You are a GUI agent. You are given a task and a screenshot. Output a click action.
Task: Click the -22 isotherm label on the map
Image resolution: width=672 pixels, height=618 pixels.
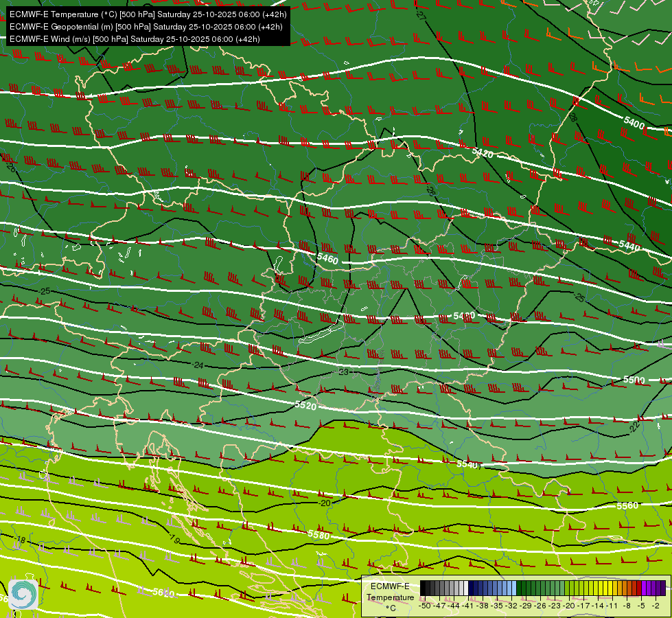pos(635,426)
